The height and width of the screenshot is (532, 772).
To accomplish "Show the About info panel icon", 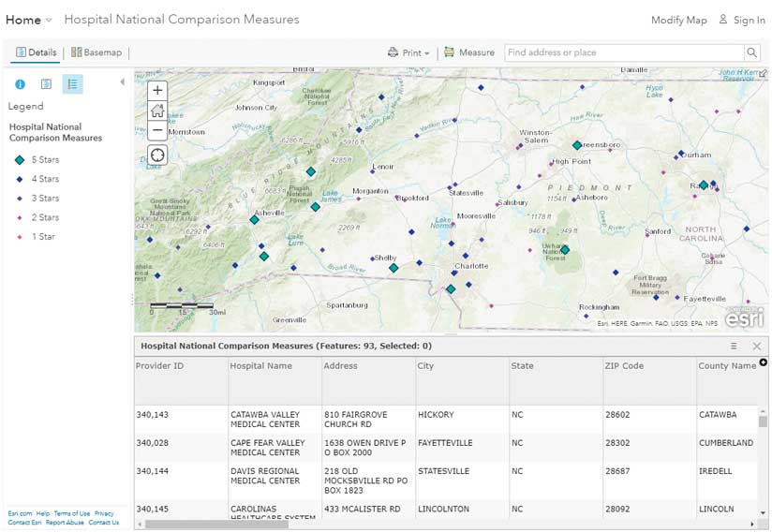I will [21, 84].
